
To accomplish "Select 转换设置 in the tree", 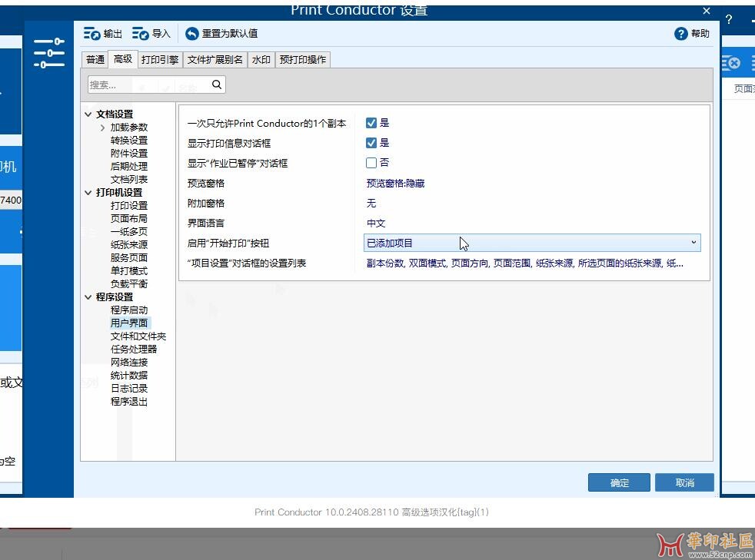I will (129, 141).
